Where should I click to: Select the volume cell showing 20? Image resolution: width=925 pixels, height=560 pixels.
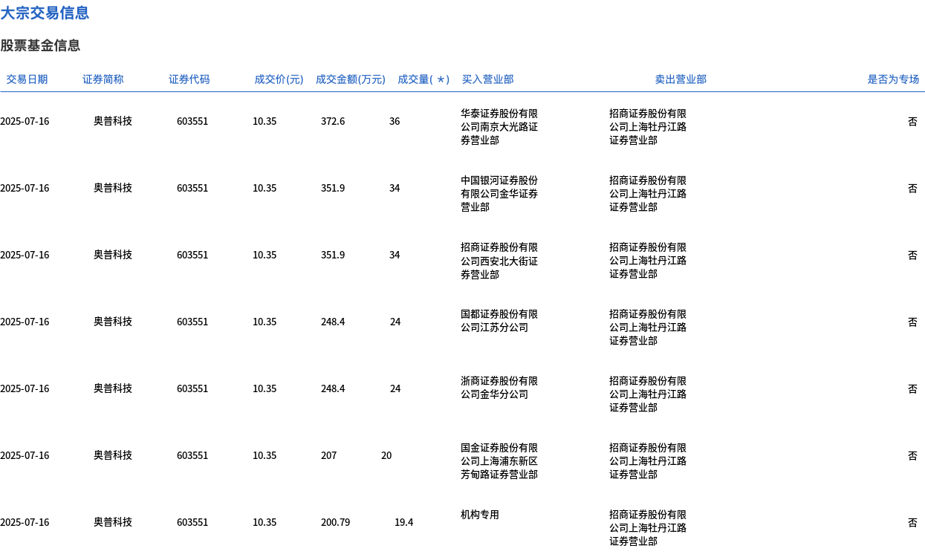(386, 455)
